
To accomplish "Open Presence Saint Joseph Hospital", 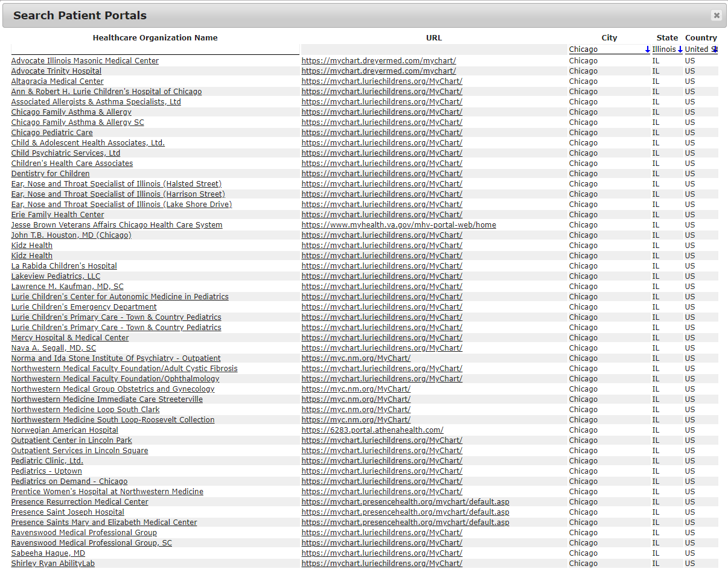I will tap(68, 512).
